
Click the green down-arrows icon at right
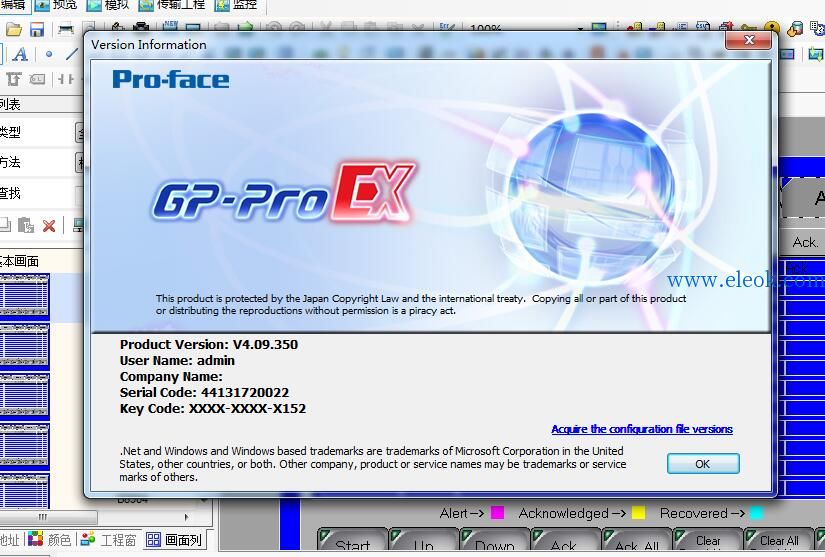pos(815,54)
